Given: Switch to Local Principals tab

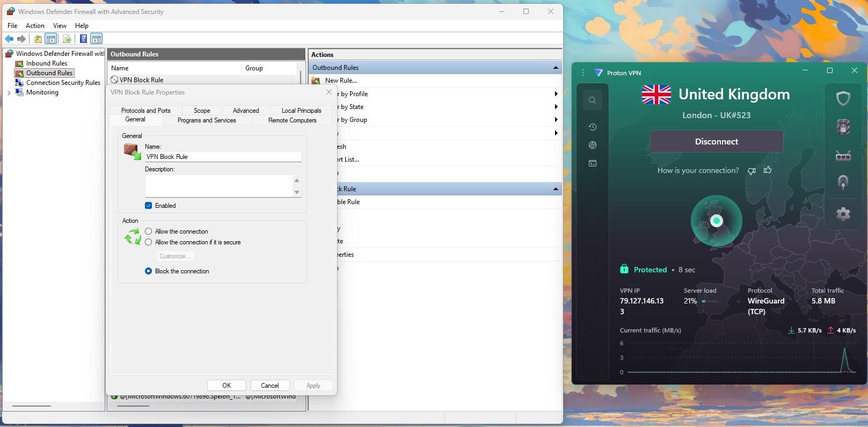Looking at the screenshot, I should (301, 111).
